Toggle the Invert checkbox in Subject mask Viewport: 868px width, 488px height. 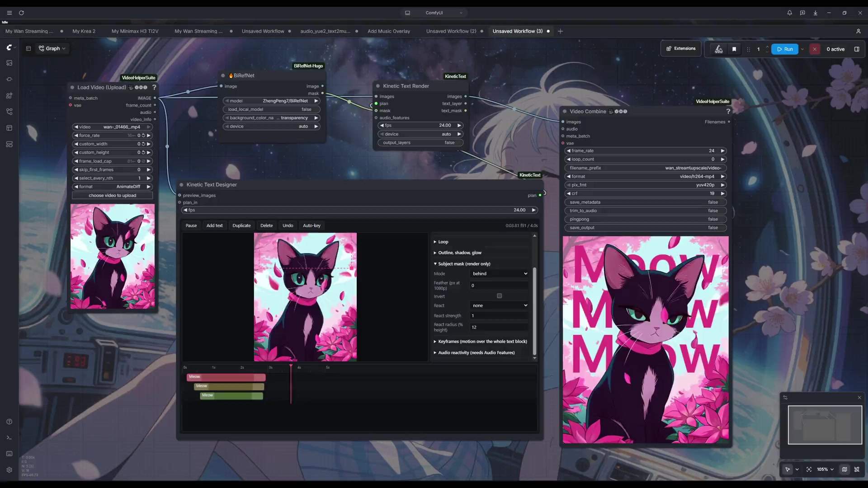click(x=500, y=296)
